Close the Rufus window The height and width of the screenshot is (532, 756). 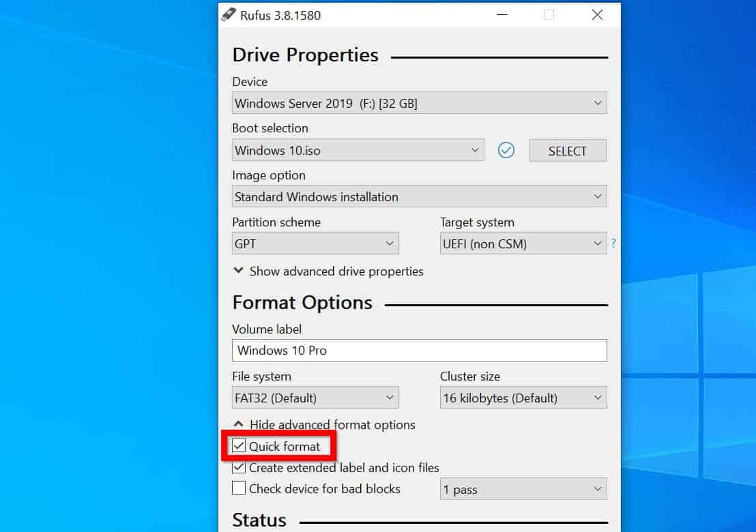click(597, 15)
